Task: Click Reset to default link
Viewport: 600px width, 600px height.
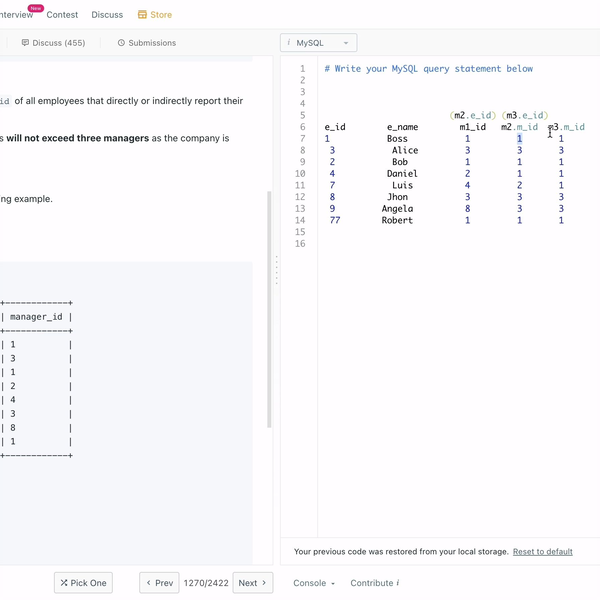Action: 542,552
